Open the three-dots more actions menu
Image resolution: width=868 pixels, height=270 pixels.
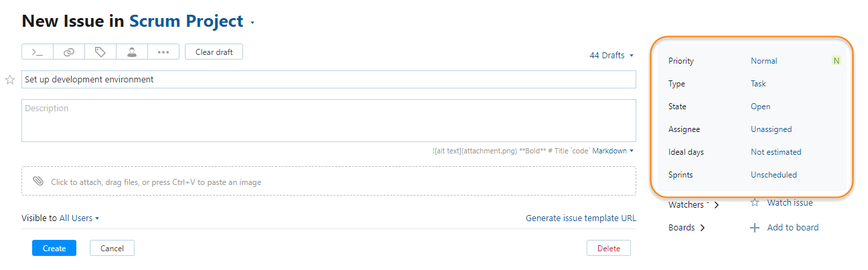[x=163, y=52]
